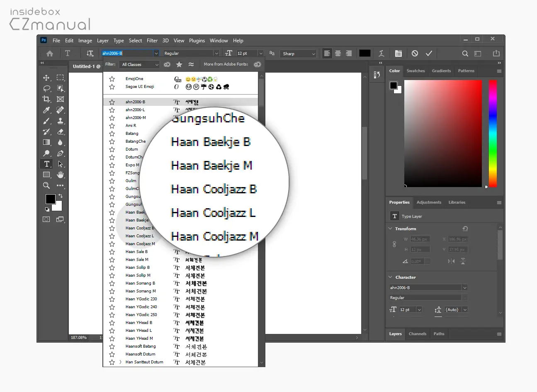Image resolution: width=537 pixels, height=392 pixels.
Task: Favorite the EmojiOne font with its star
Action: tap(112, 79)
